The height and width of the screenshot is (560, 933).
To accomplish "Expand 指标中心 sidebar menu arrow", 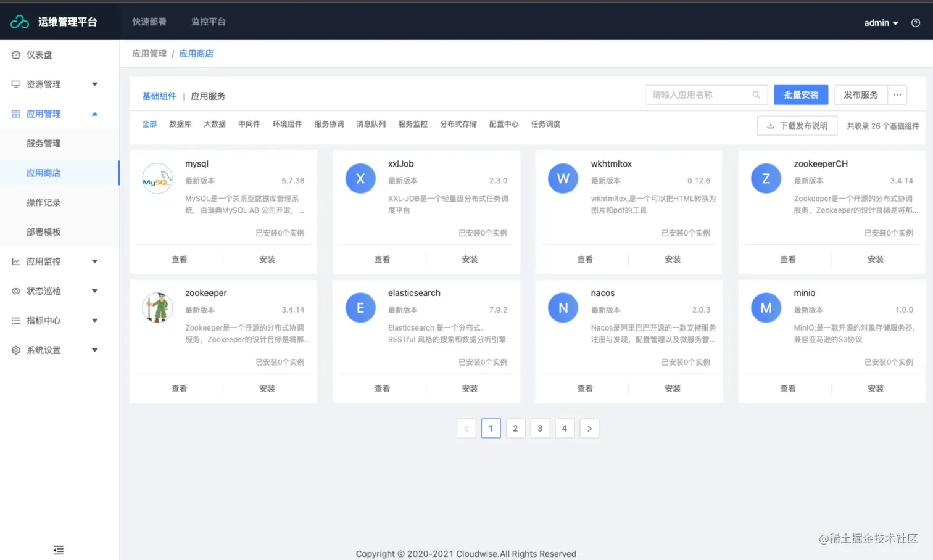I will click(95, 321).
